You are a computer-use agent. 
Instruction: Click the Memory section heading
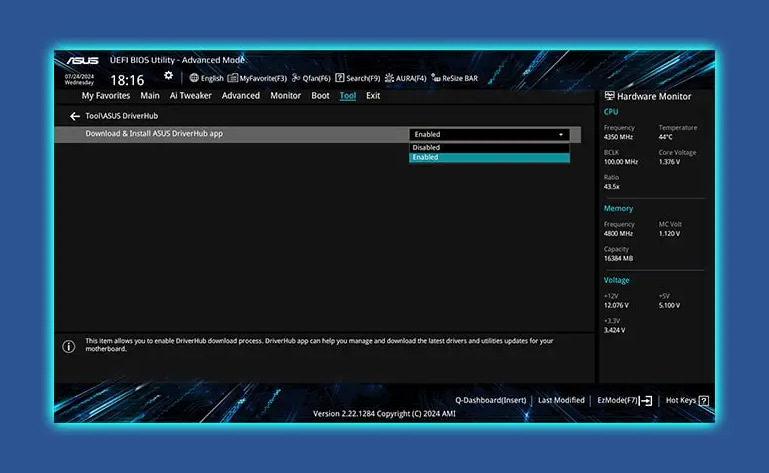618,209
